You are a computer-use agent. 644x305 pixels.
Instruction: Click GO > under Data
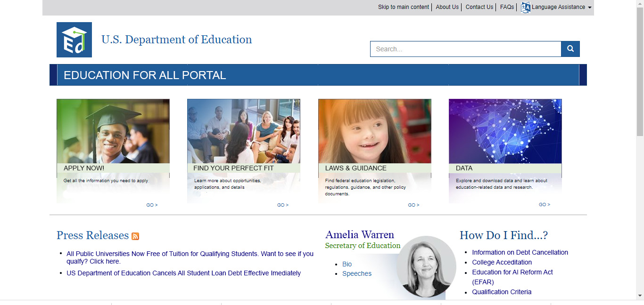tap(545, 205)
